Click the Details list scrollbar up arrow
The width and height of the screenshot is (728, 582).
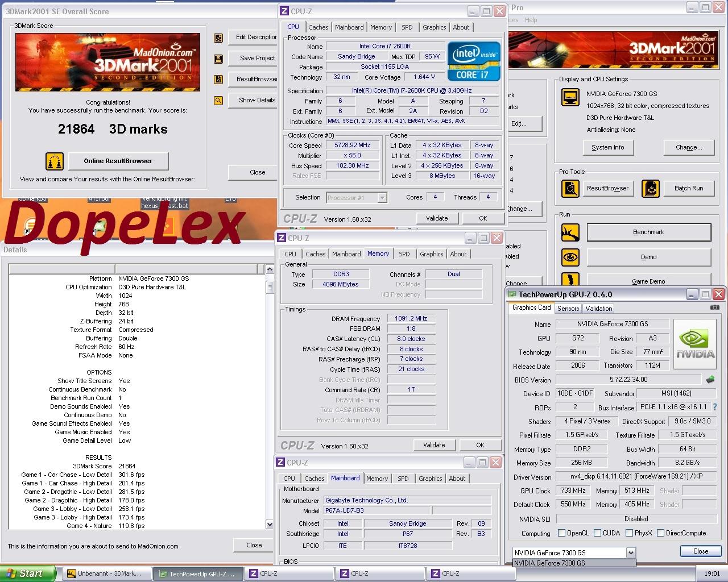(x=270, y=269)
